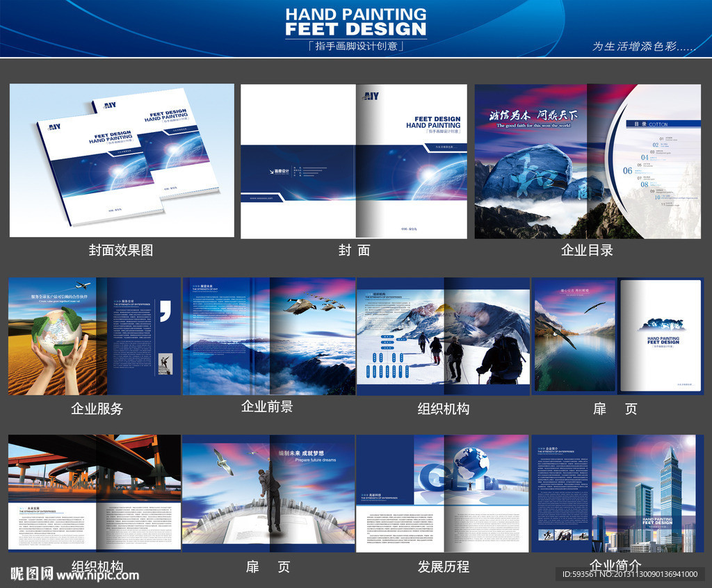
Task: Click 扉页 caption below the eagle spread
Action: (x=615, y=409)
